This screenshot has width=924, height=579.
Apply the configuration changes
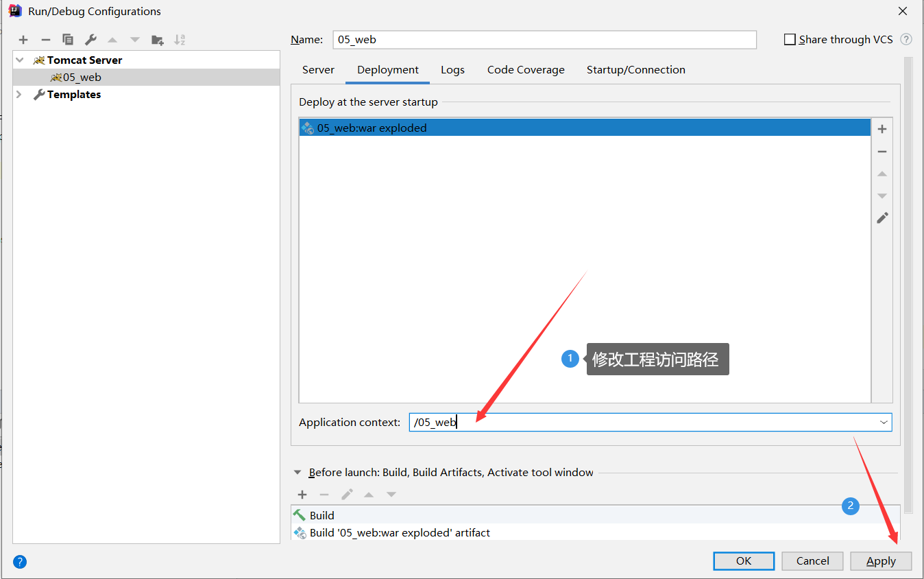pyautogui.click(x=881, y=560)
